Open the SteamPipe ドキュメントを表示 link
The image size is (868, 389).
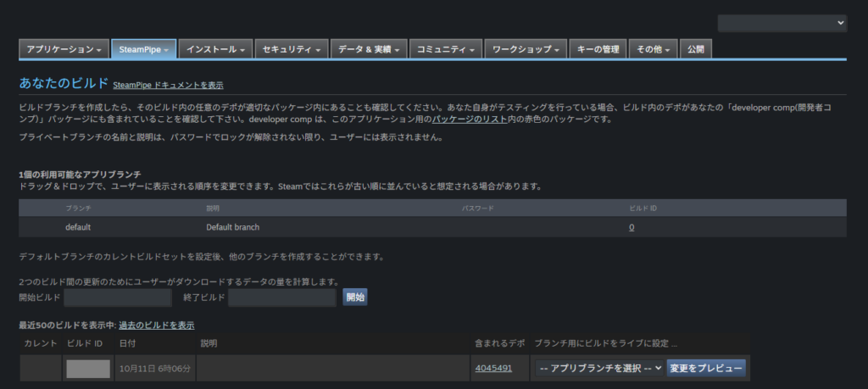pos(169,86)
